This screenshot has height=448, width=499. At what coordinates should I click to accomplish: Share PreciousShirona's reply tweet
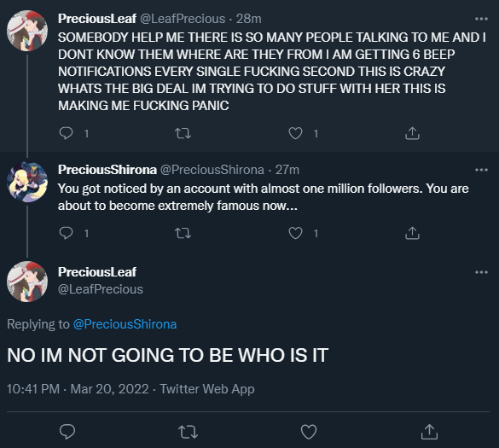pos(413,233)
